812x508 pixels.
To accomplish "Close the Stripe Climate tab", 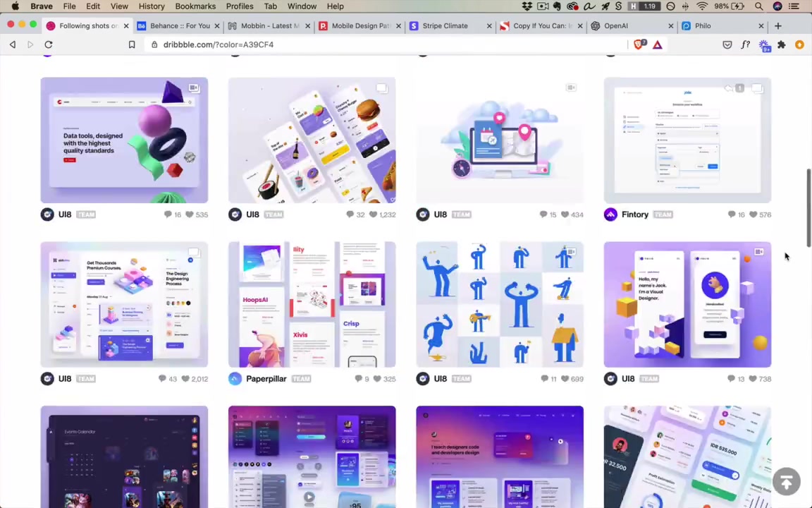I will click(x=489, y=26).
